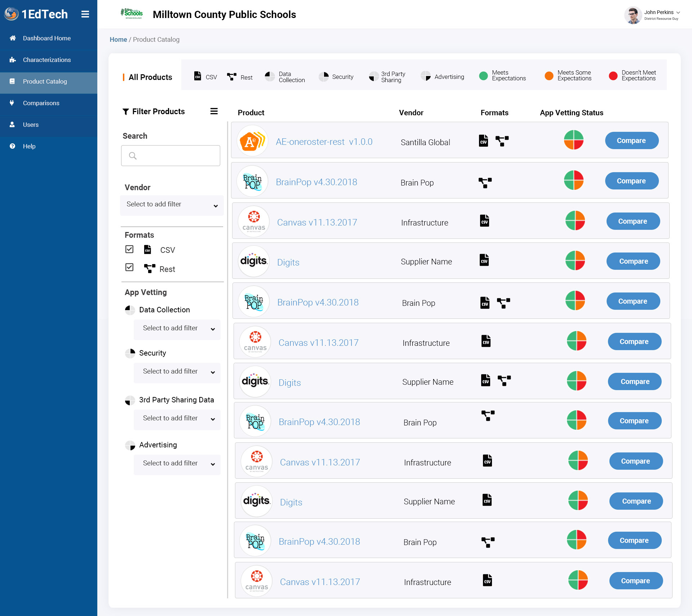Viewport: 692px width, 616px height.
Task: Select the All Products tab
Action: (x=150, y=77)
